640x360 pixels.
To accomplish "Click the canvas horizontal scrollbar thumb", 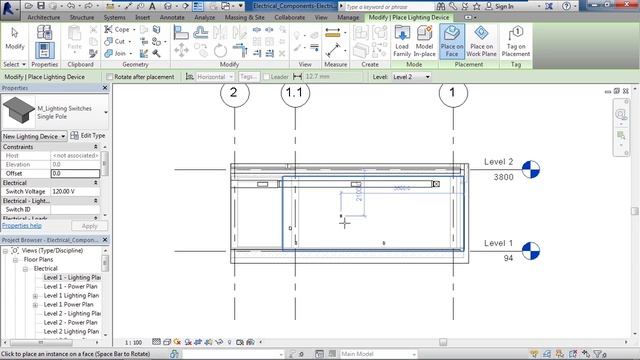I will click(x=443, y=342).
